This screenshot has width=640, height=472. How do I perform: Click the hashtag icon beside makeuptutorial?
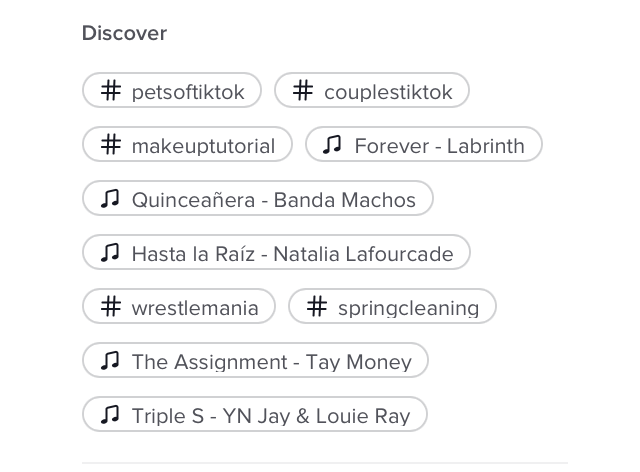coord(111,145)
